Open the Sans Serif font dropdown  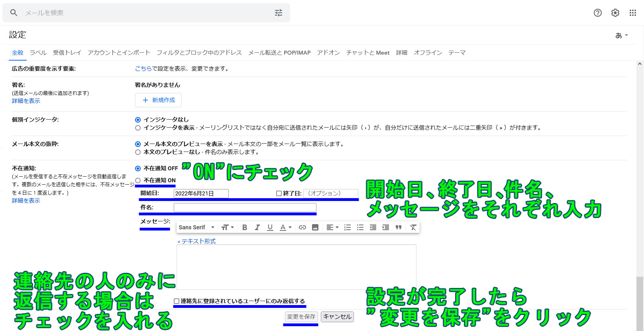coord(196,227)
